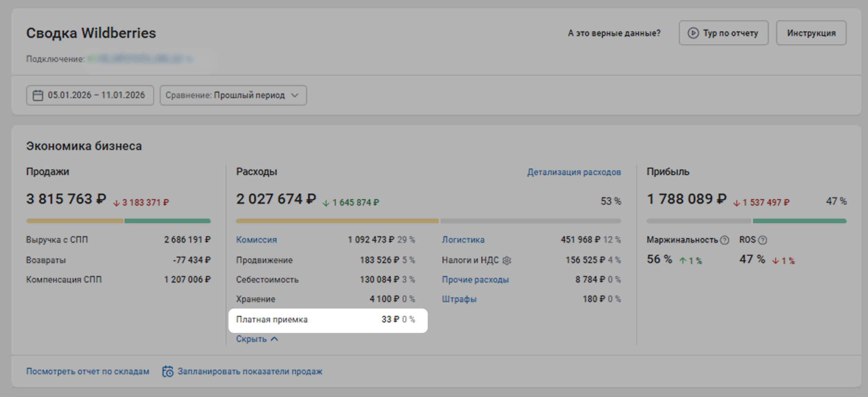
Task: Click the date range 05.01.2026 – 11.01.2026 field
Action: [x=96, y=95]
